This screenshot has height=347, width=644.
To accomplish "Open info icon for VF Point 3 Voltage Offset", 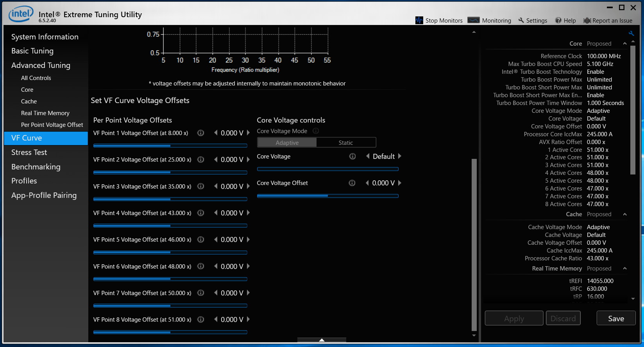I will 201,187.
